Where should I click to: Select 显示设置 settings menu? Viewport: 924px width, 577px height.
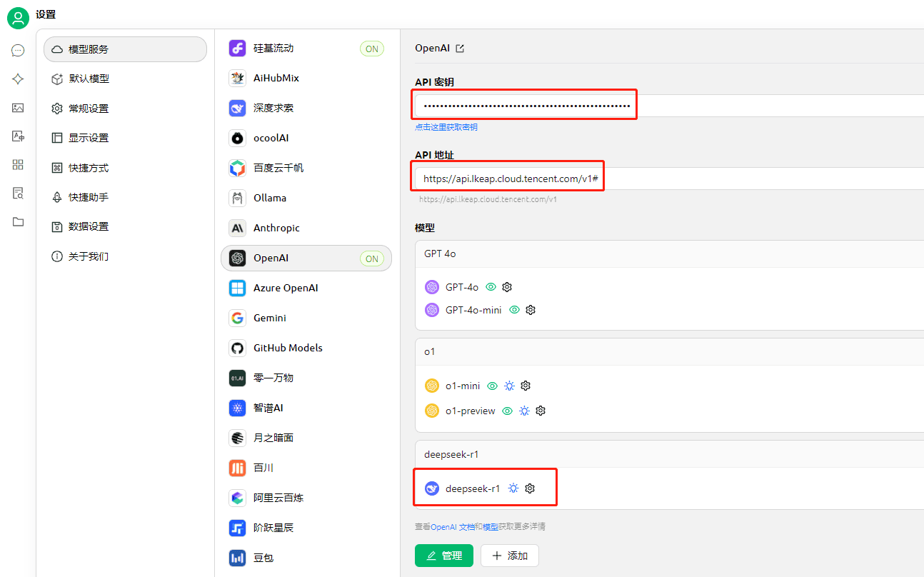point(125,138)
